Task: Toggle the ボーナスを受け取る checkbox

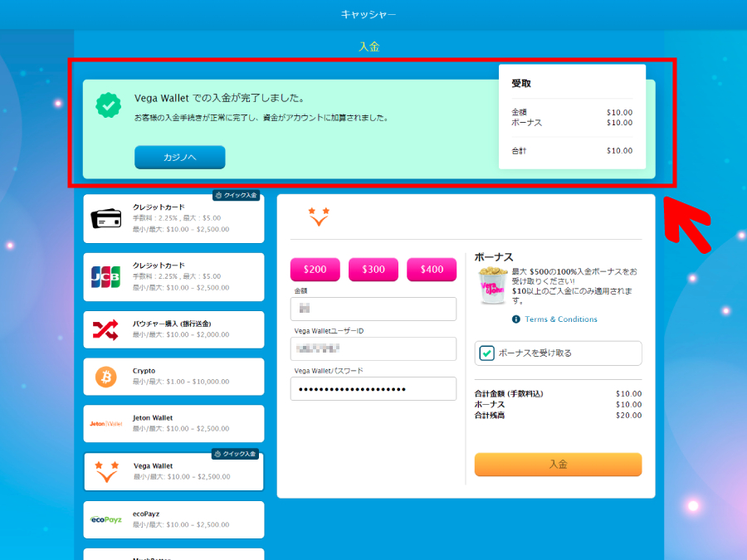Action: (486, 353)
